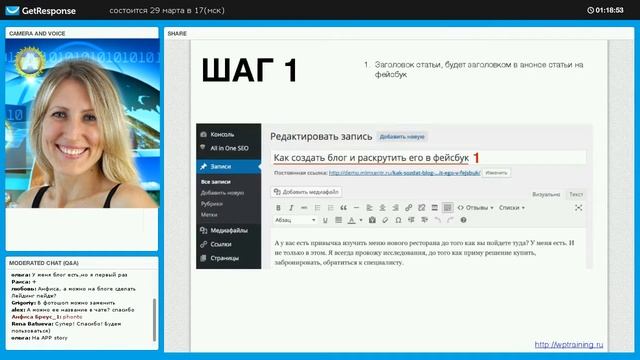Open the wptraining.ru link
Screen dimensions: 640x360
(x=569, y=345)
